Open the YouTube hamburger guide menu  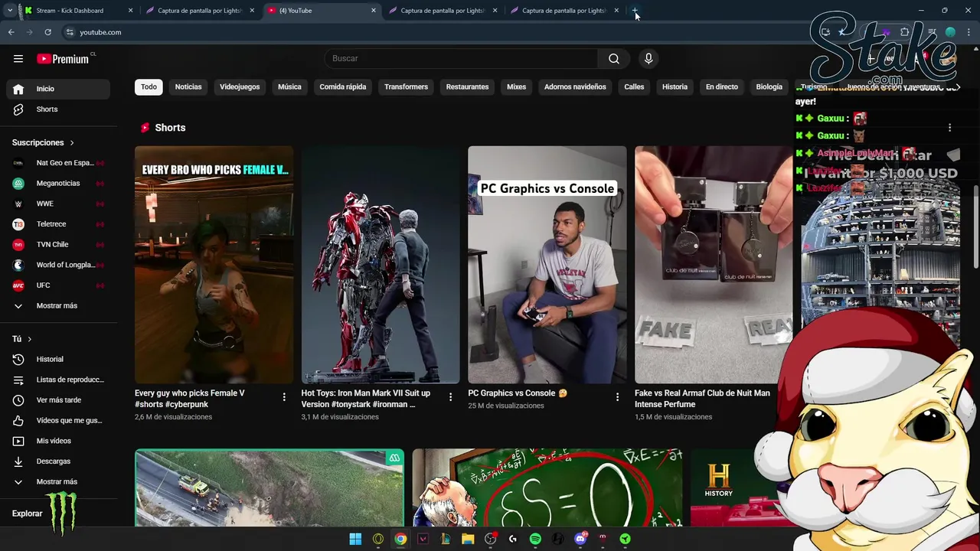tap(18, 59)
